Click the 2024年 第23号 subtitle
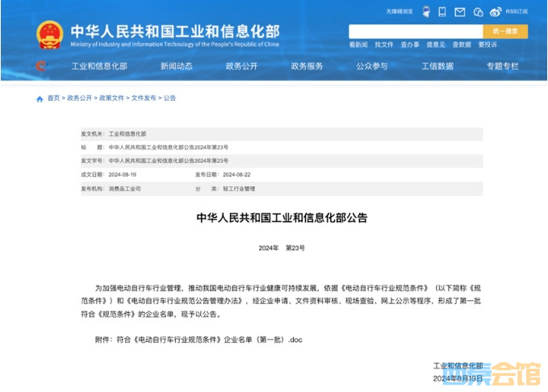548x392 pixels. (x=282, y=248)
